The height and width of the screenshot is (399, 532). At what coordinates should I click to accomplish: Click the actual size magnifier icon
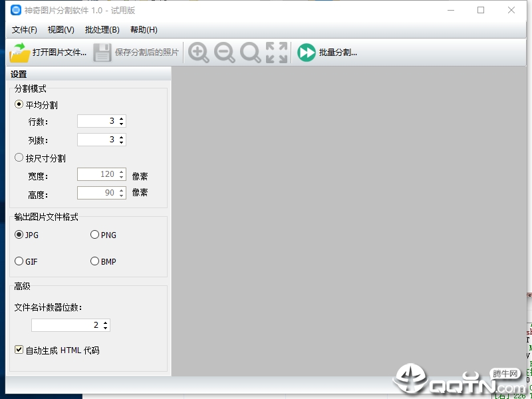pos(251,53)
